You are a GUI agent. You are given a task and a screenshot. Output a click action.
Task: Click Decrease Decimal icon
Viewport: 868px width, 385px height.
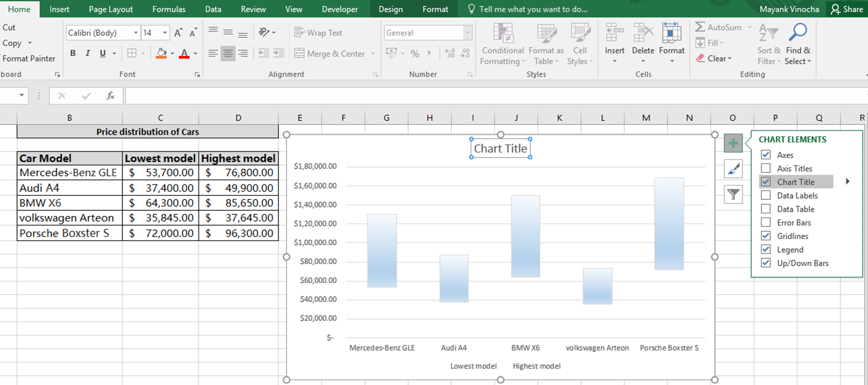click(x=465, y=53)
